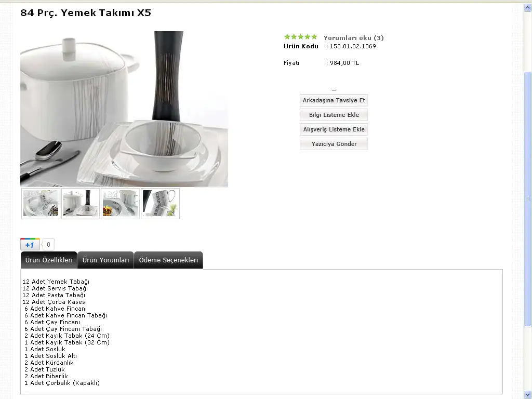Click the five-star rating icons
Screen dimensions: 532x399
[300, 37]
